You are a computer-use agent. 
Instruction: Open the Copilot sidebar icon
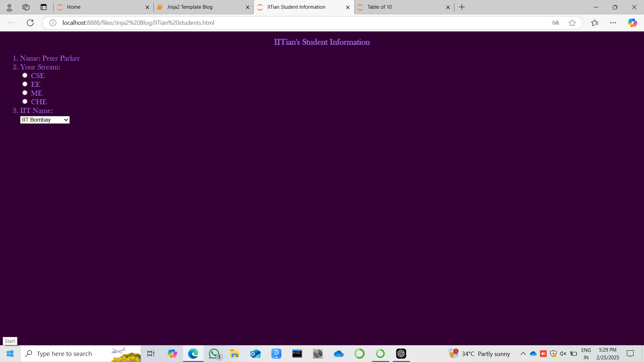tap(632, 23)
